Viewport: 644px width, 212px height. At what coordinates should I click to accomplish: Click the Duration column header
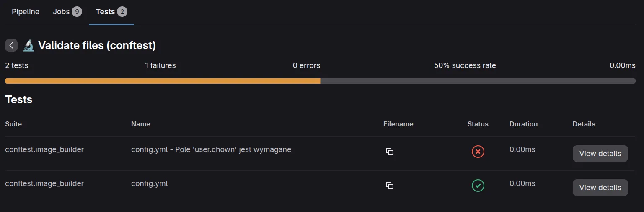523,124
